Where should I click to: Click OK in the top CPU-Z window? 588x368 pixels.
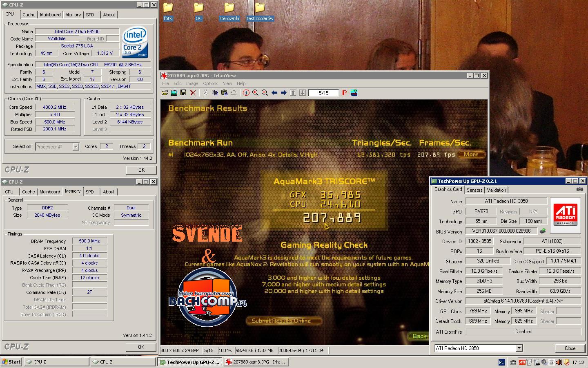pos(141,170)
